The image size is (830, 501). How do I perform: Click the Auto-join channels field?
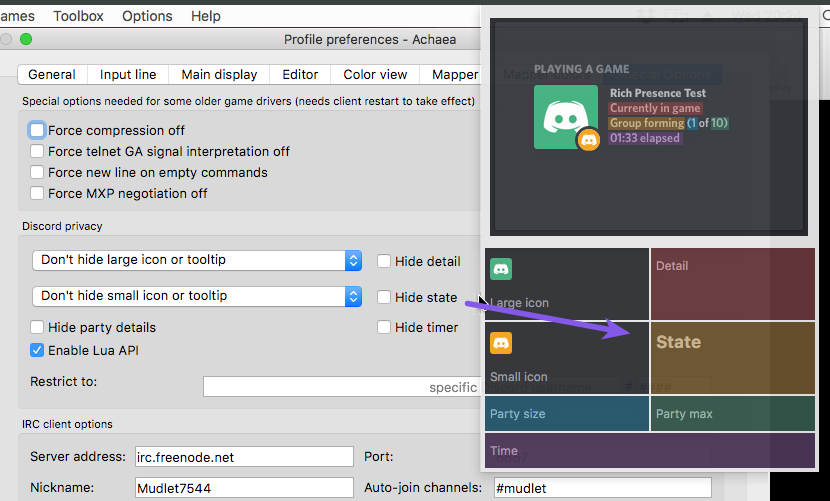pyautogui.click(x=602, y=488)
